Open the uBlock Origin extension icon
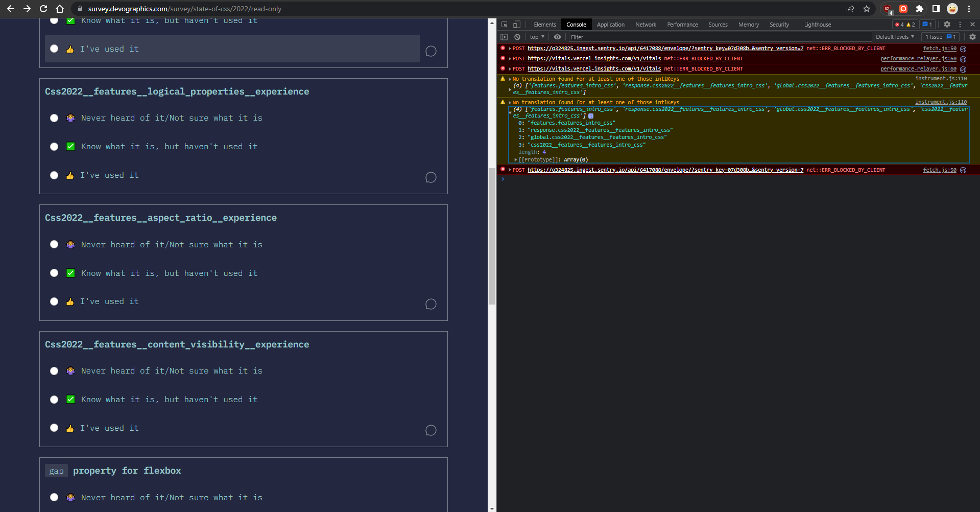The width and height of the screenshot is (980, 512). 888,9
